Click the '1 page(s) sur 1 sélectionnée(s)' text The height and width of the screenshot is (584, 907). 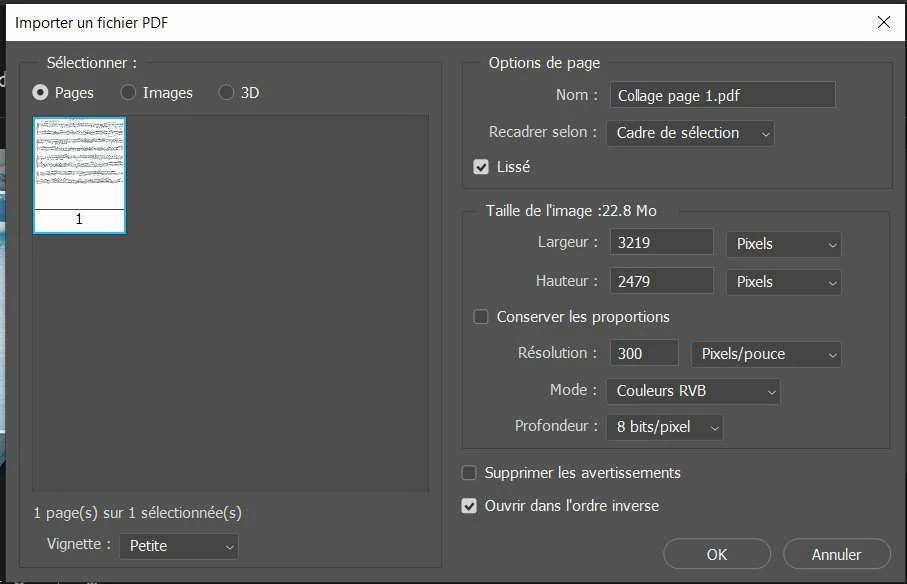pyautogui.click(x=138, y=513)
